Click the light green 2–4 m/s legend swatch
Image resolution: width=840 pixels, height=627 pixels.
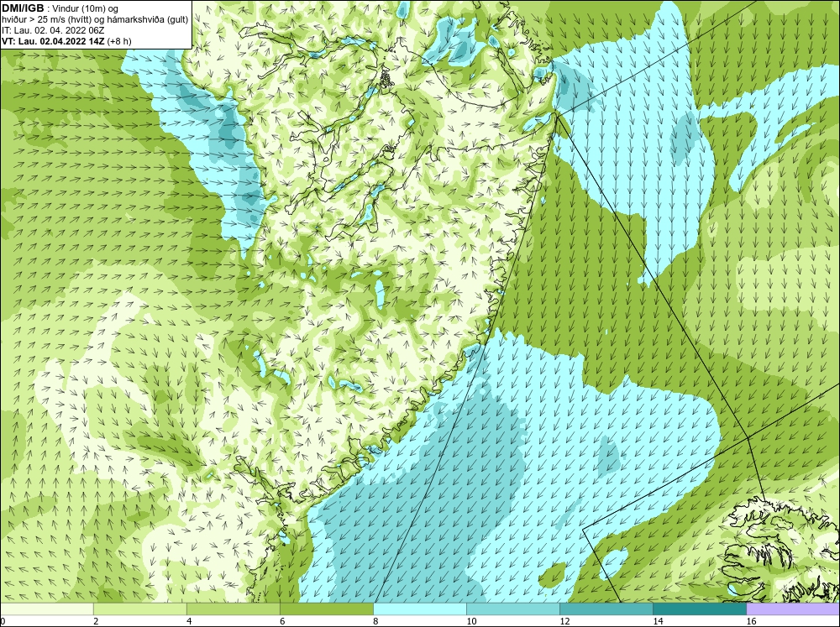click(x=140, y=609)
